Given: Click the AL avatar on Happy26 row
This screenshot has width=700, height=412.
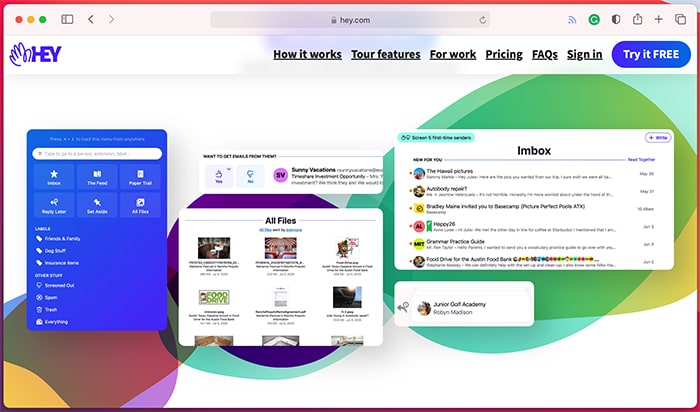Looking at the screenshot, I should 419,227.
